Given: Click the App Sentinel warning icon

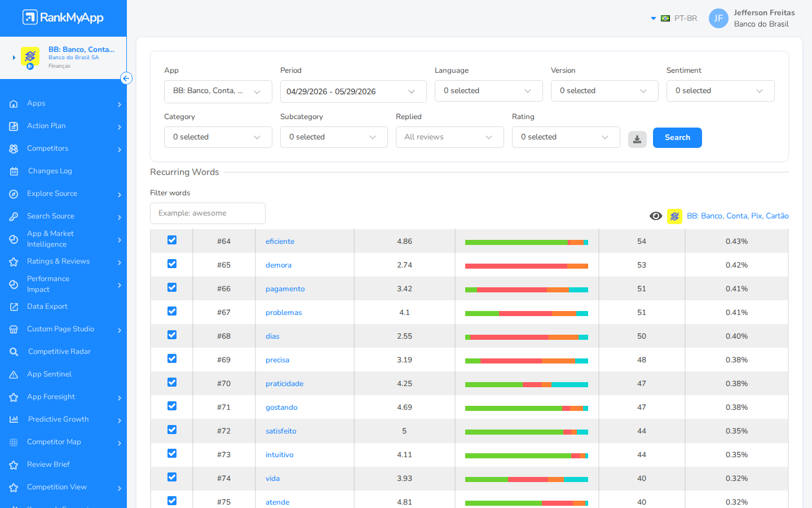Looking at the screenshot, I should point(14,374).
